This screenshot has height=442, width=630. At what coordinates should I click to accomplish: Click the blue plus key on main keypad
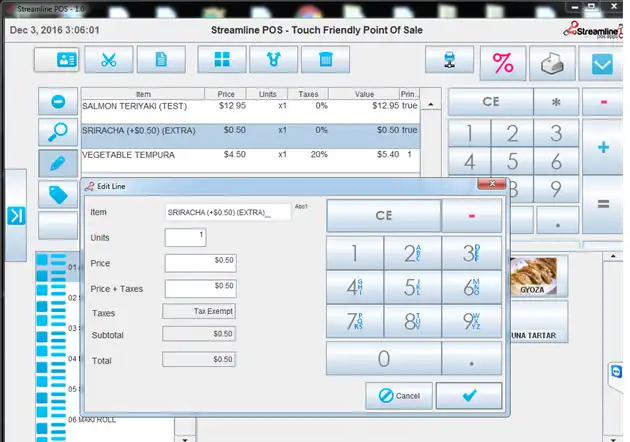[x=603, y=147]
